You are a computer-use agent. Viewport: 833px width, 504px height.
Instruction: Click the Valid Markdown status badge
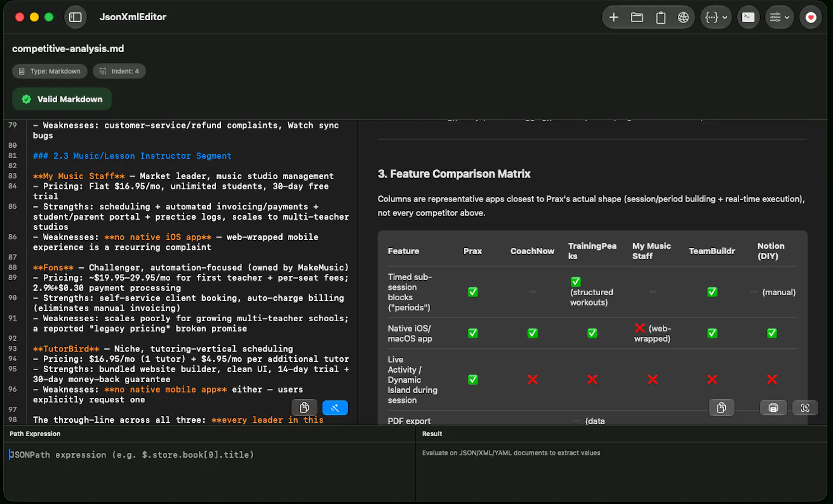[x=62, y=99]
